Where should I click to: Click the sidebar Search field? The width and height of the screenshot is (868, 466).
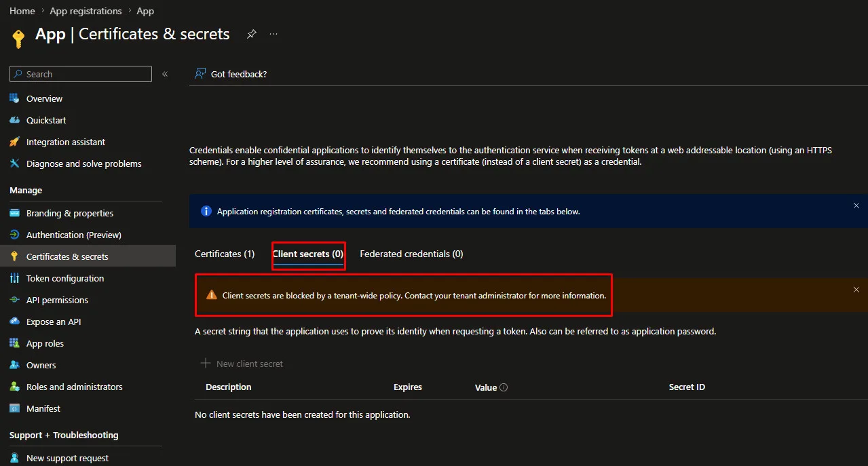pos(81,74)
